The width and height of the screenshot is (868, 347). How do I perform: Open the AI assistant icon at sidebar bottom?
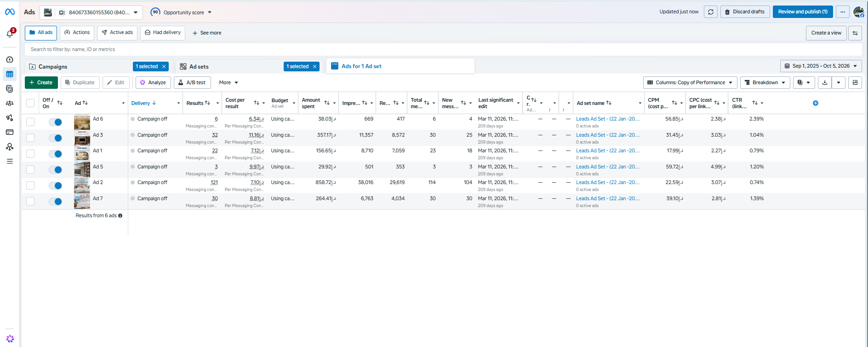[x=10, y=339]
